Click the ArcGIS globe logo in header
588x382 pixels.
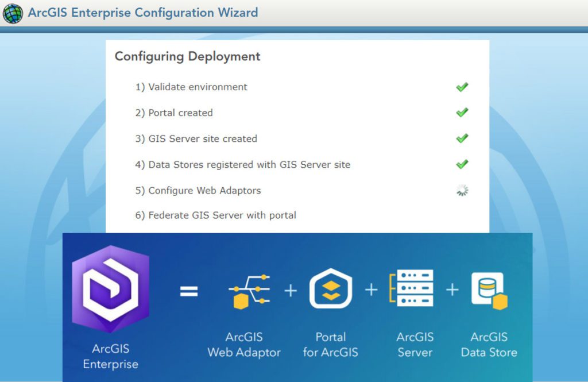(x=13, y=13)
